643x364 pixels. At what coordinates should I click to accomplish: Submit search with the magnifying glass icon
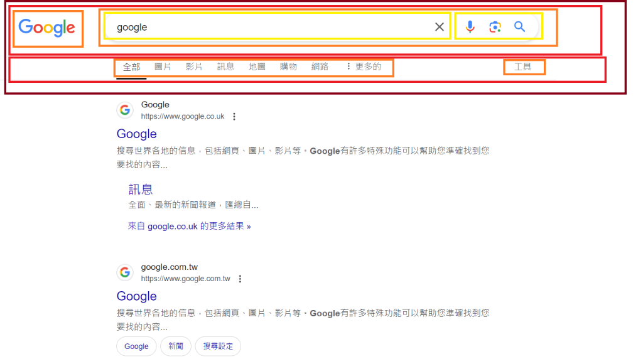(x=519, y=27)
